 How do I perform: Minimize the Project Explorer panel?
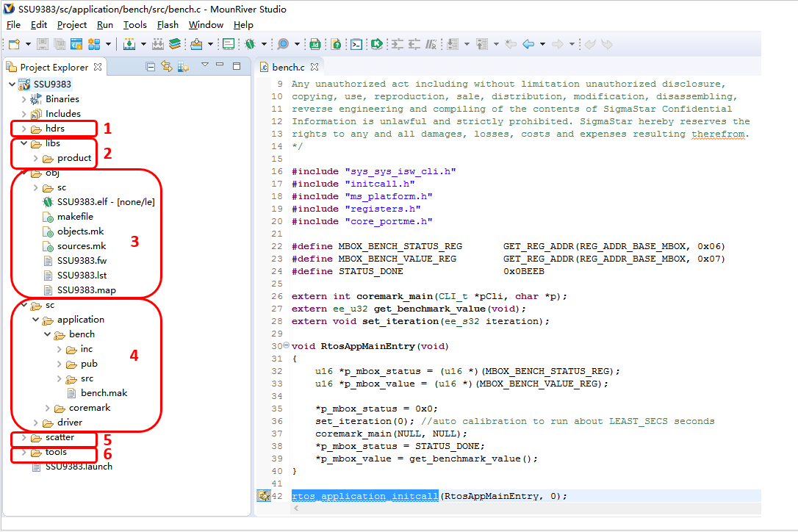(x=220, y=66)
